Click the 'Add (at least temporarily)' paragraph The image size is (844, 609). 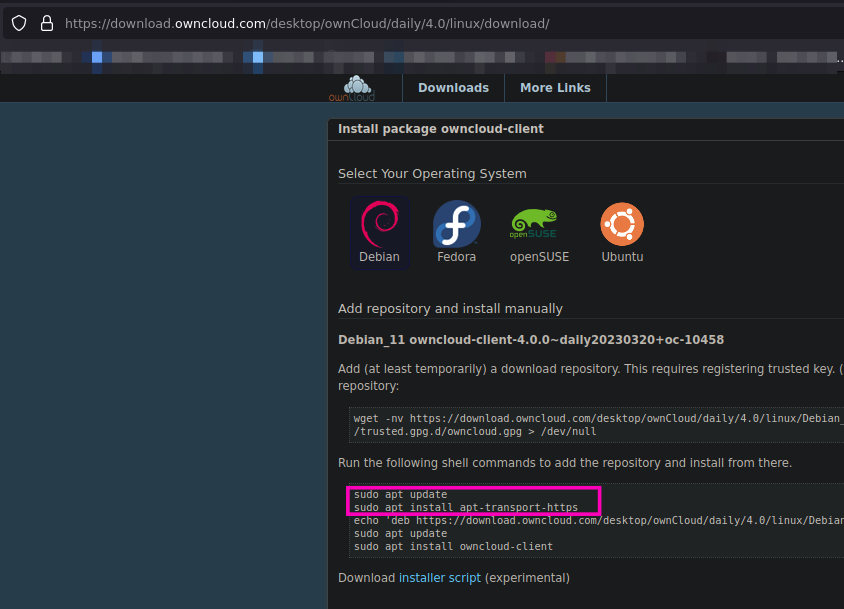click(590, 377)
